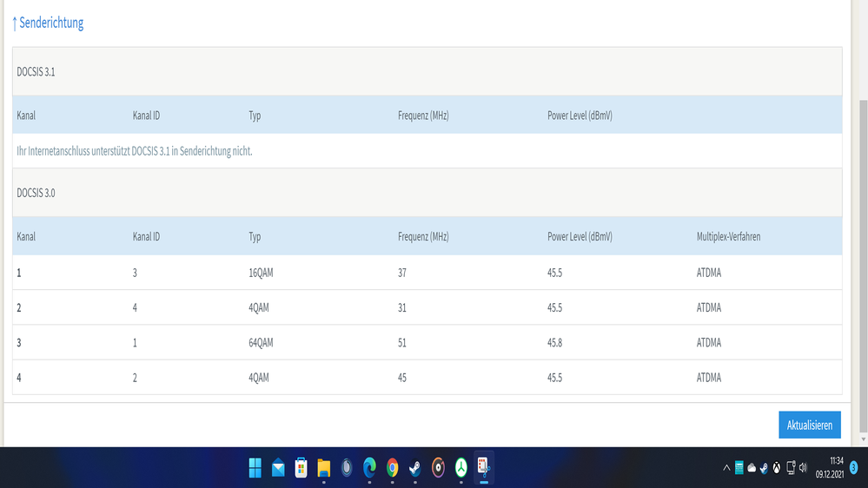Launch Microsoft Store from the taskbar
Image resolution: width=868 pixels, height=488 pixels.
301,468
